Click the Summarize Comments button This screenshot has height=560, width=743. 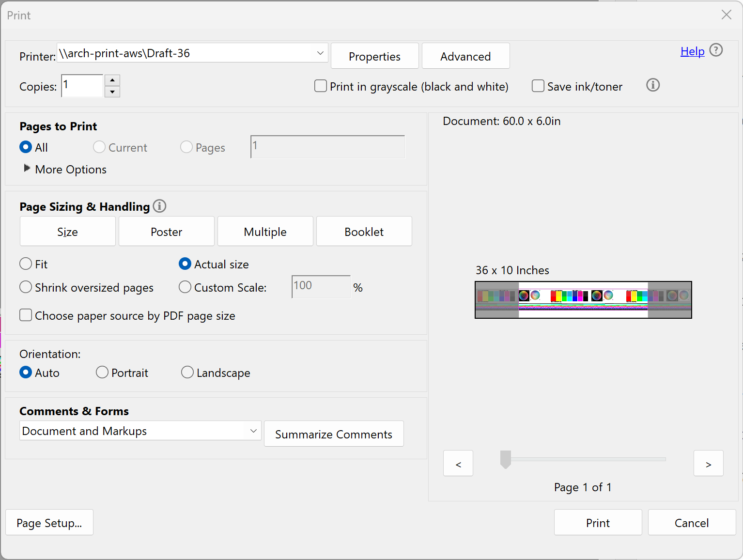point(333,434)
